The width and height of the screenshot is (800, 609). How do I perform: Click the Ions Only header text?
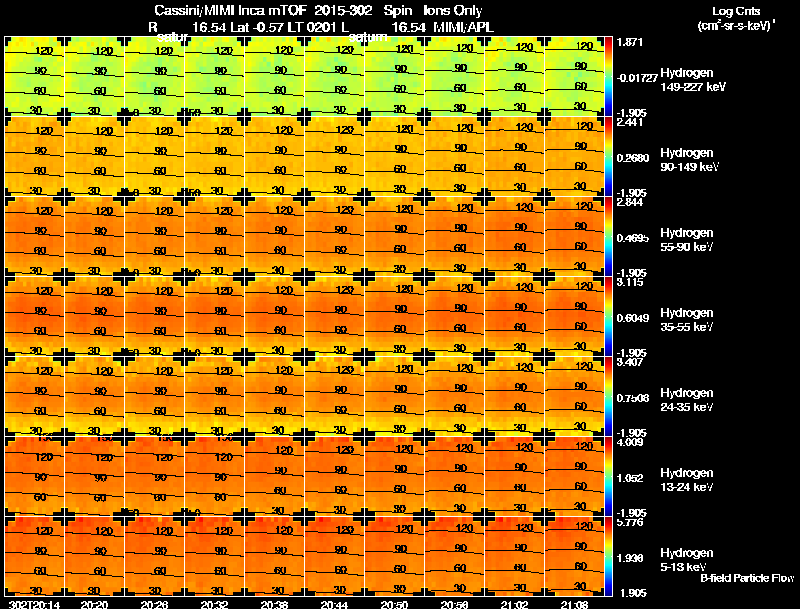point(452,11)
